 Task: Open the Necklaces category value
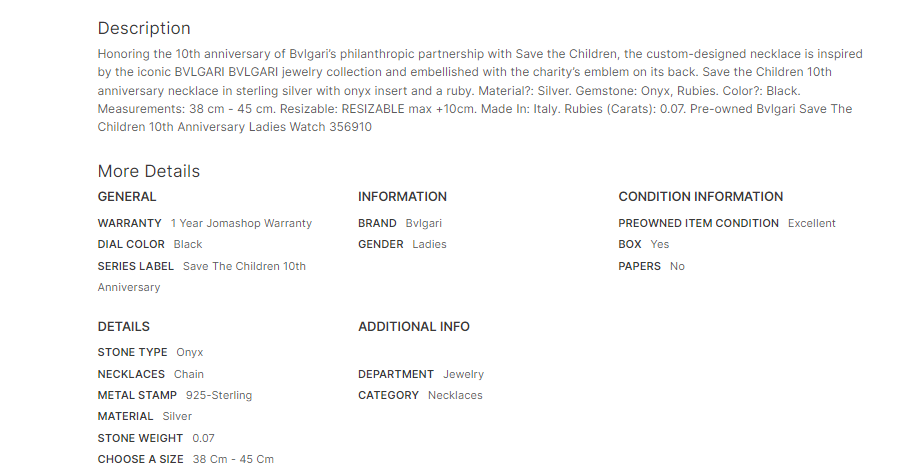pos(455,396)
